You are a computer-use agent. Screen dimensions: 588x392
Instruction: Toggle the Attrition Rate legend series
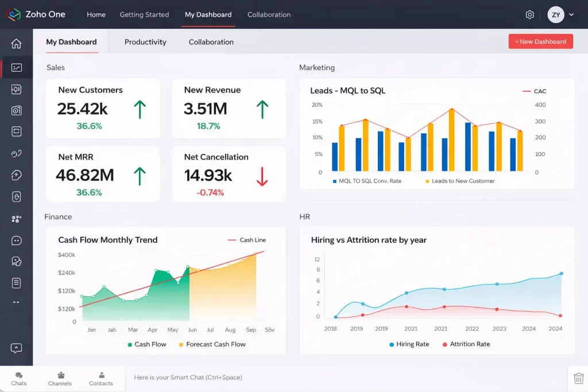[466, 344]
